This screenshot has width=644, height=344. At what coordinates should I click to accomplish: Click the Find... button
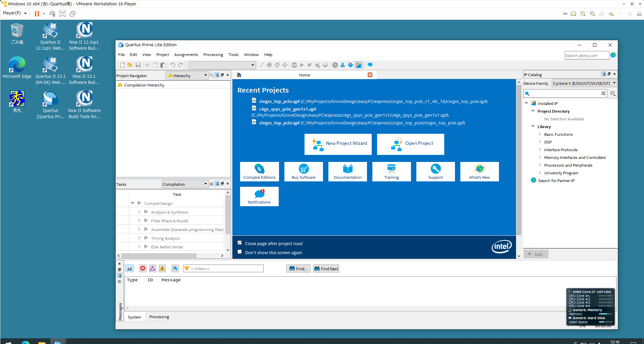(298, 269)
